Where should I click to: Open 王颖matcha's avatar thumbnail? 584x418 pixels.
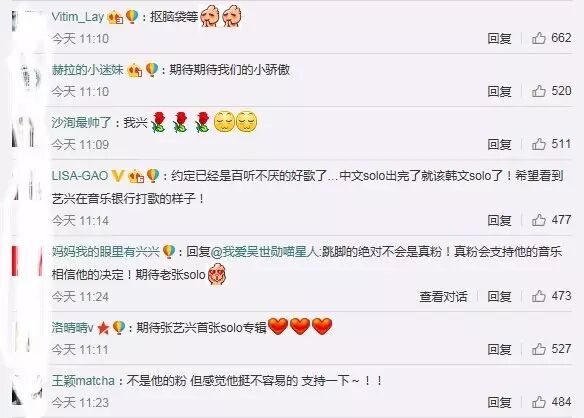pyautogui.click(x=27, y=390)
